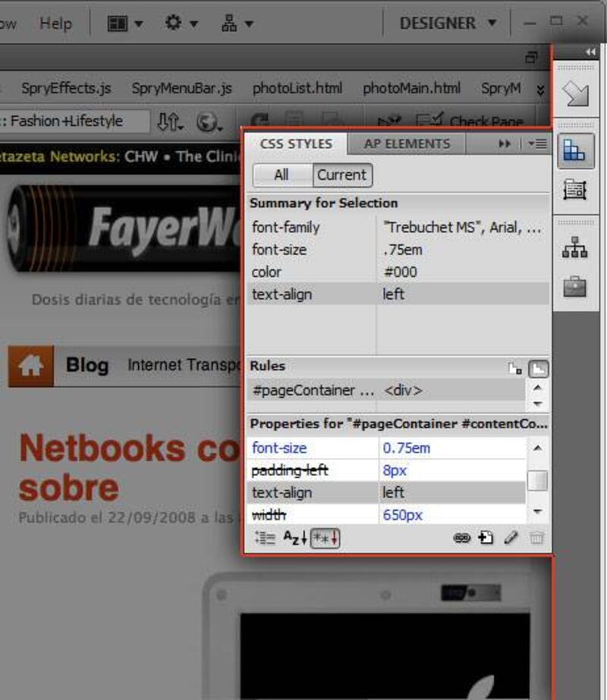Click the Edit Rule pencil icon
This screenshot has width=607, height=700.
click(x=511, y=538)
